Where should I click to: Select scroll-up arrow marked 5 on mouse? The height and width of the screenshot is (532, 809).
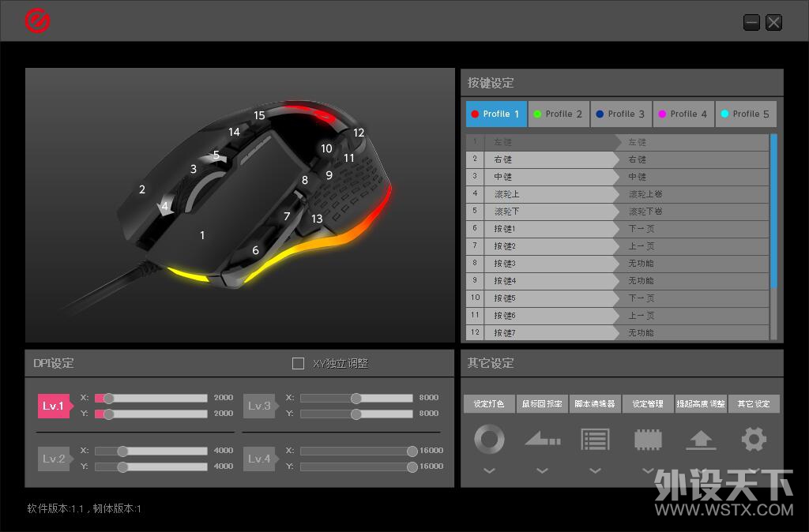click(216, 155)
